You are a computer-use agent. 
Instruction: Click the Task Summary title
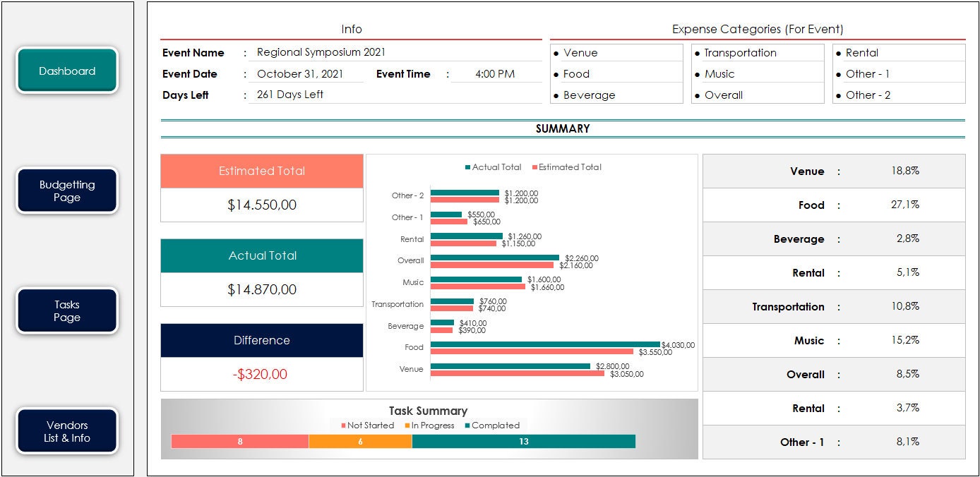(428, 411)
